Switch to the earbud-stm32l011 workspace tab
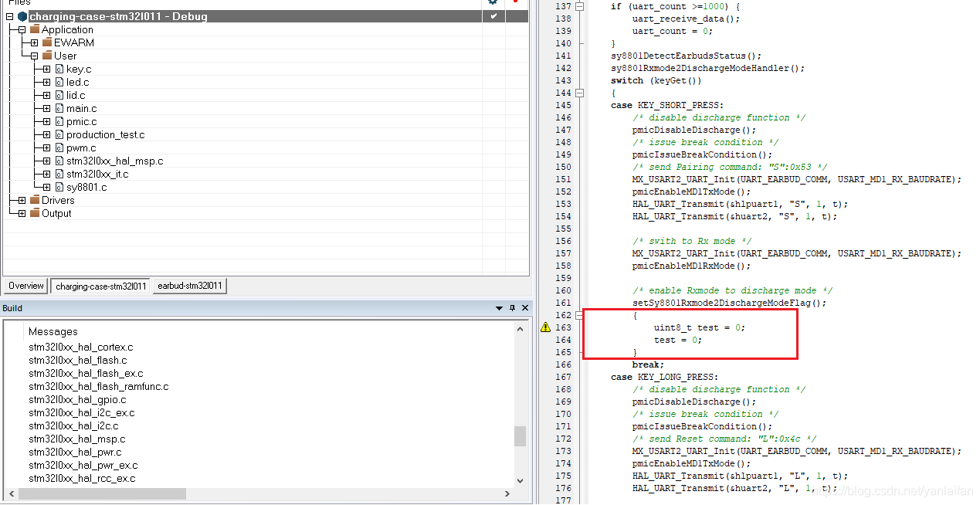980x505 pixels. pyautogui.click(x=189, y=286)
